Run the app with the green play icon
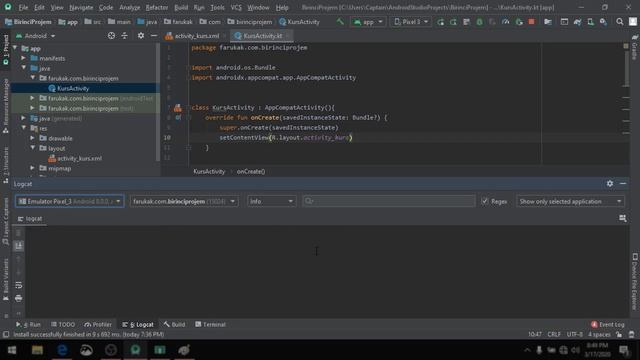 pyautogui.click(x=440, y=22)
